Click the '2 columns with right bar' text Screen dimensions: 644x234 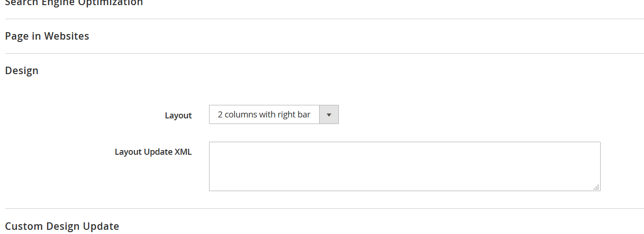(x=264, y=115)
